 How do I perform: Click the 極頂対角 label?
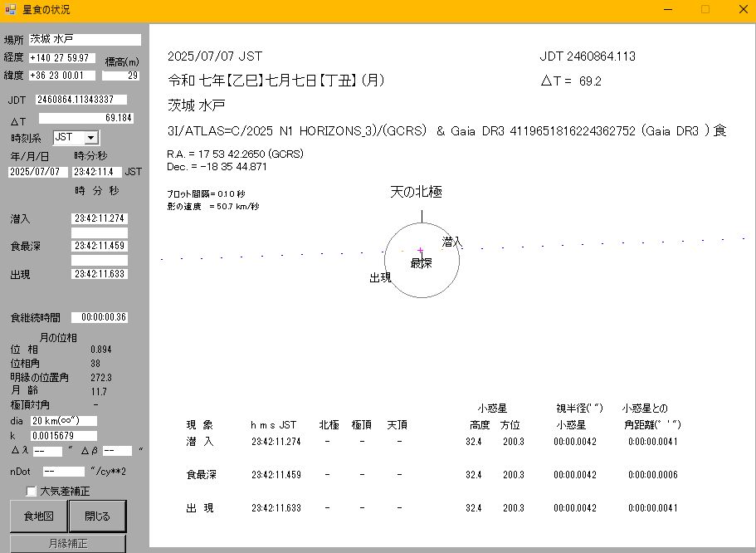pyautogui.click(x=30, y=405)
